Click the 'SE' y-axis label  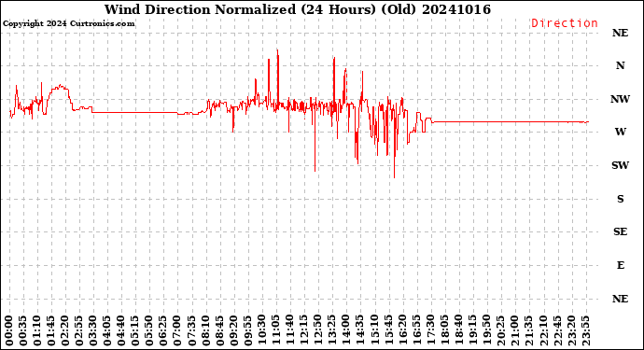click(x=620, y=231)
